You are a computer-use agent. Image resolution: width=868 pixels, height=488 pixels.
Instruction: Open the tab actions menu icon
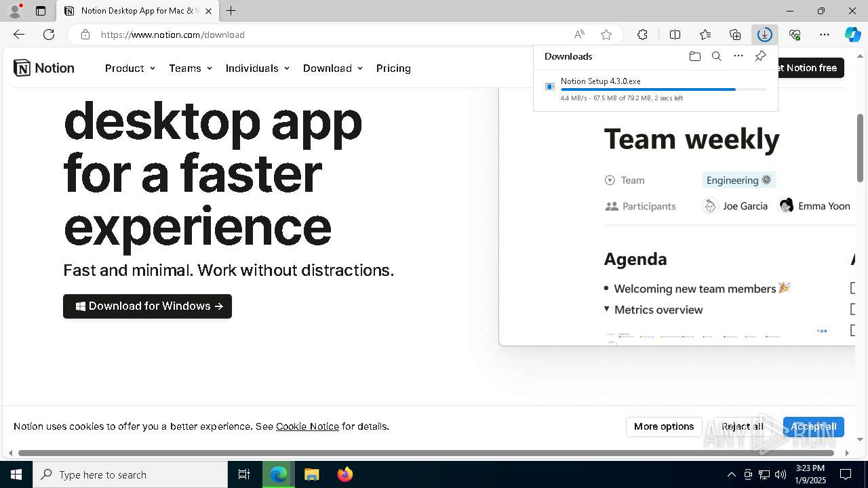pos(41,11)
